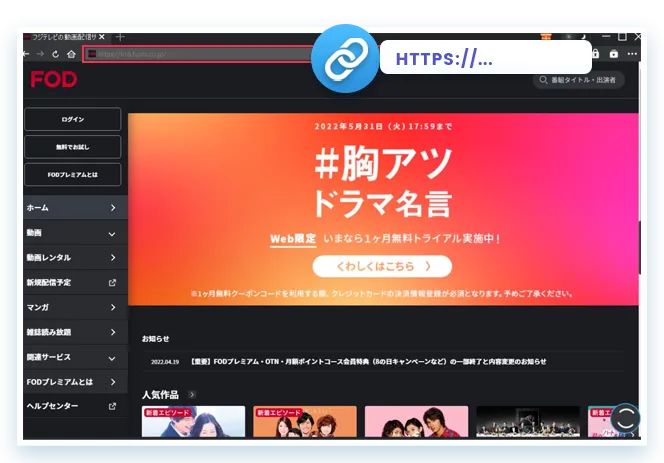Open the first 人気作品 thumbnail with blue background

194,421
